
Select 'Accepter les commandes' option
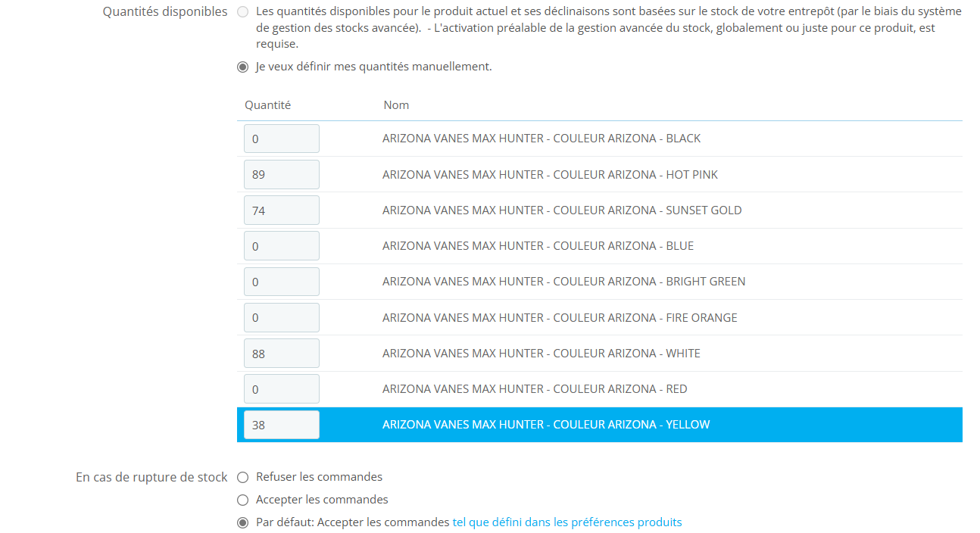pyautogui.click(x=242, y=500)
